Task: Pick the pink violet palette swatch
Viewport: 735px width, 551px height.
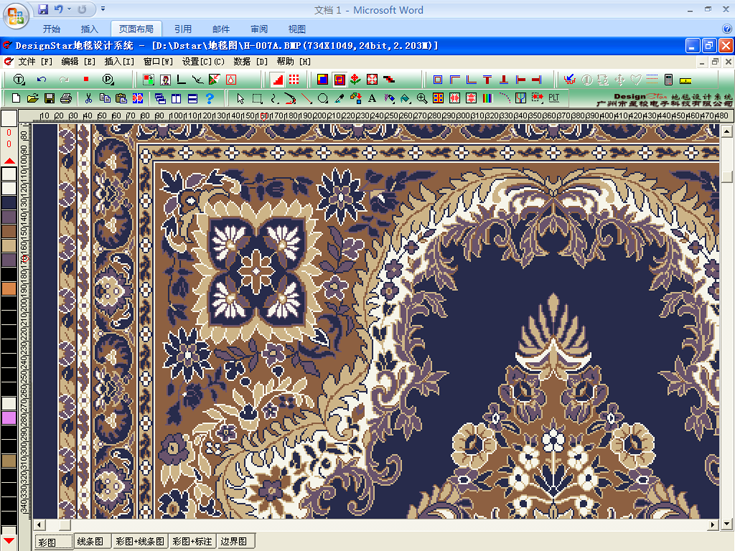Action: tap(9, 418)
